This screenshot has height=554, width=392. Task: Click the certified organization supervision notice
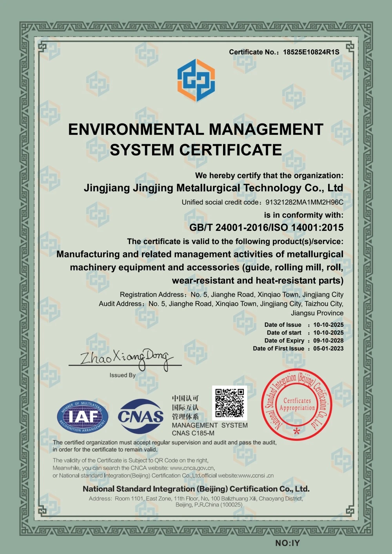pos(165,446)
